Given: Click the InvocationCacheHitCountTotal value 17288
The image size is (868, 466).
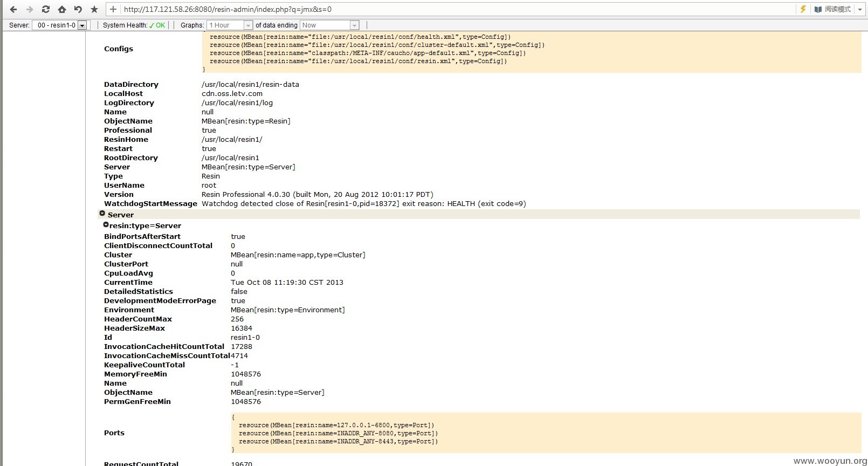Looking at the screenshot, I should (x=242, y=346).
